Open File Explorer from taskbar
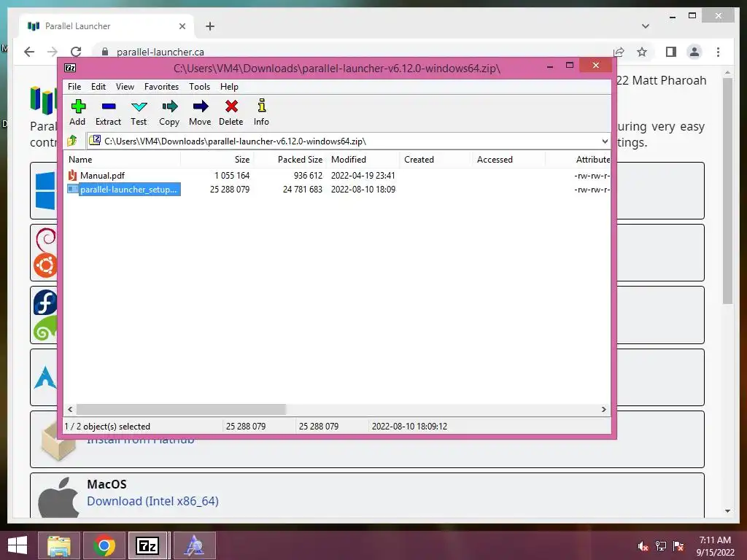Screen dimensions: 747x560 tap(58, 545)
